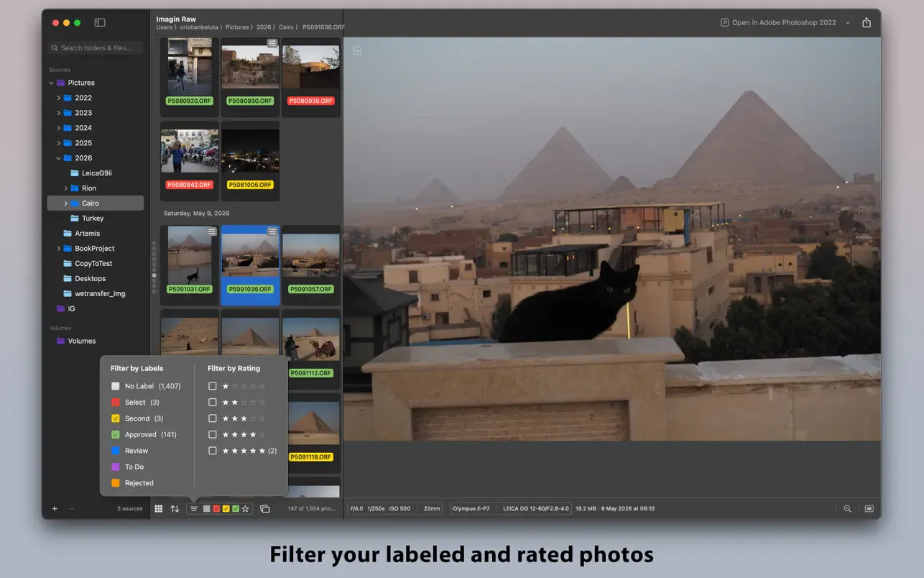Screen dimensions: 924x578
Task: Toggle the green label filter in bottom toolbar
Action: 236,509
